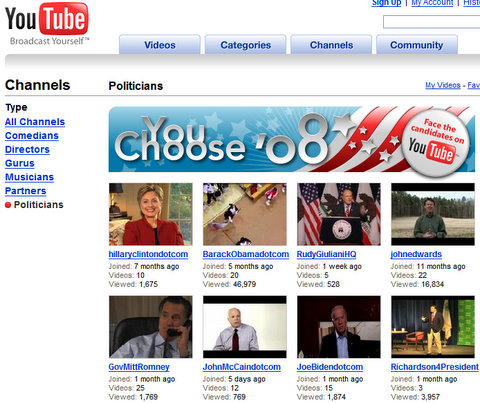This screenshot has height=403, width=480.
Task: Click 'Videos: 15' text
Action: 315,388
